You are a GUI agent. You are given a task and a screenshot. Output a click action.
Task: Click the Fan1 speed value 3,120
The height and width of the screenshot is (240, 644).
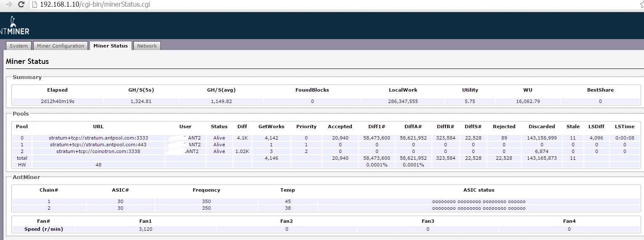coord(146,229)
